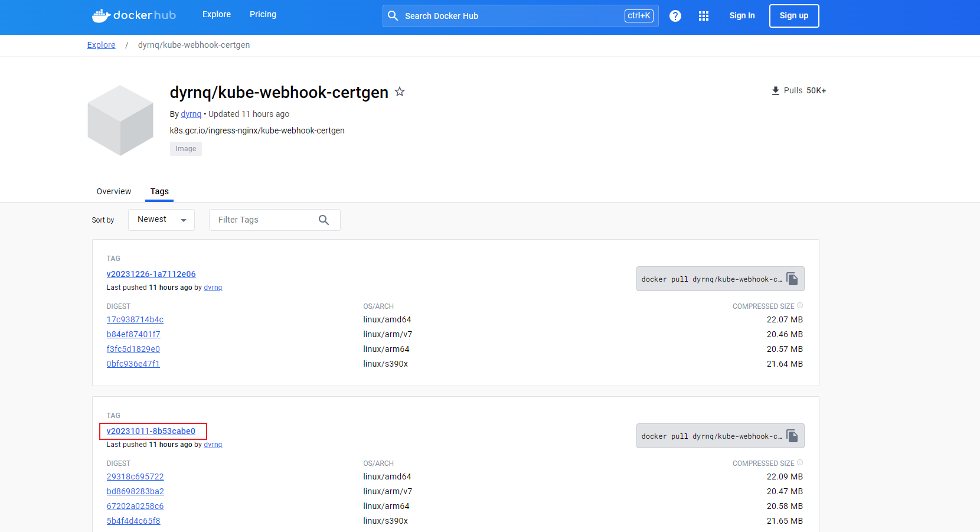Click the 22.07 MB size value

[x=785, y=319]
